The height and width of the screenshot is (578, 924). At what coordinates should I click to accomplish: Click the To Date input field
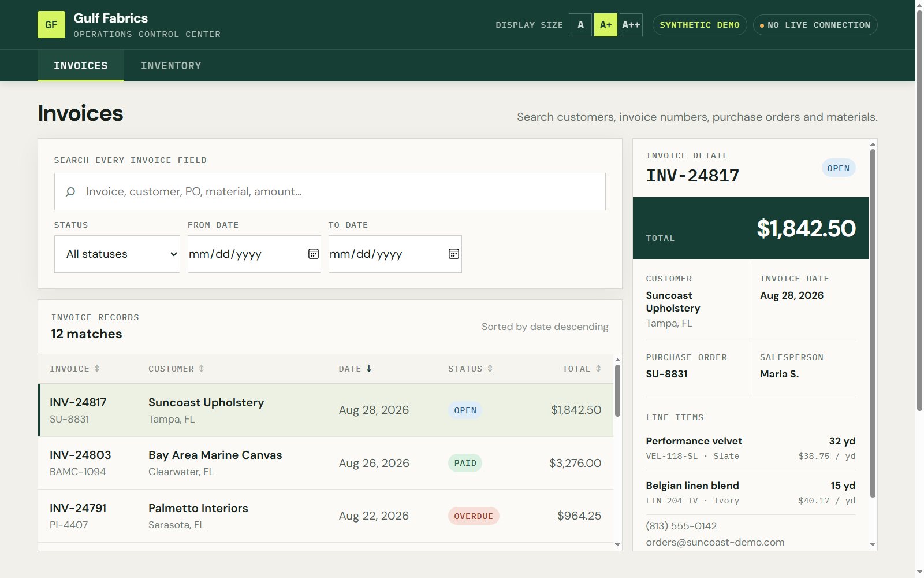coord(395,254)
